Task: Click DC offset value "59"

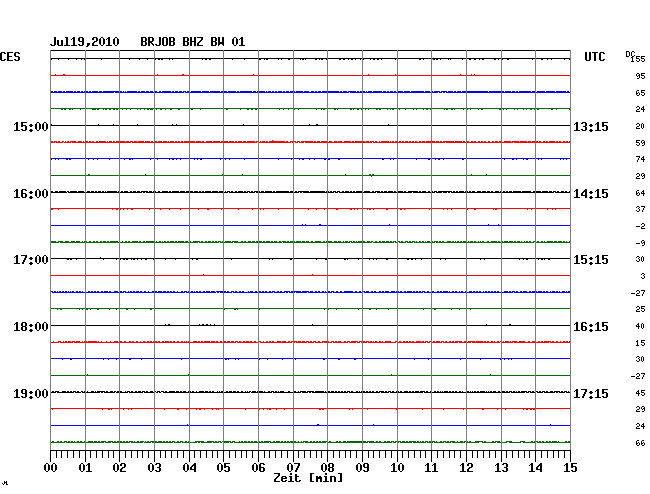Action: point(640,143)
